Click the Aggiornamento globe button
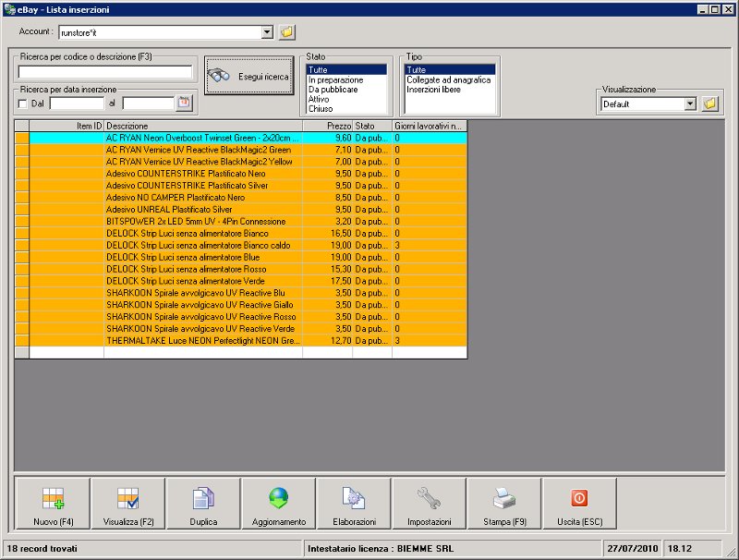Screen dimensions: 739x560 [x=279, y=504]
